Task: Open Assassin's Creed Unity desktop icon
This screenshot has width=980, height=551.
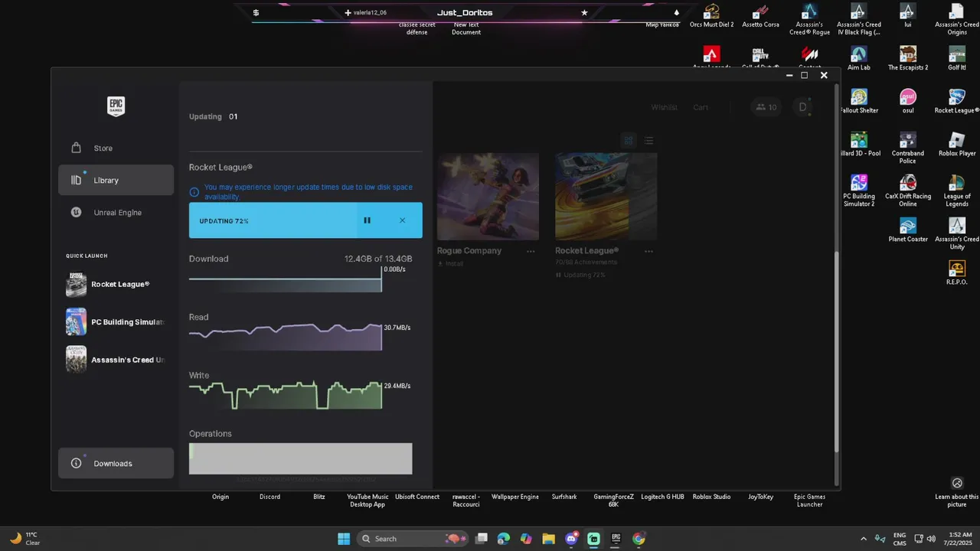Action: [x=956, y=233]
